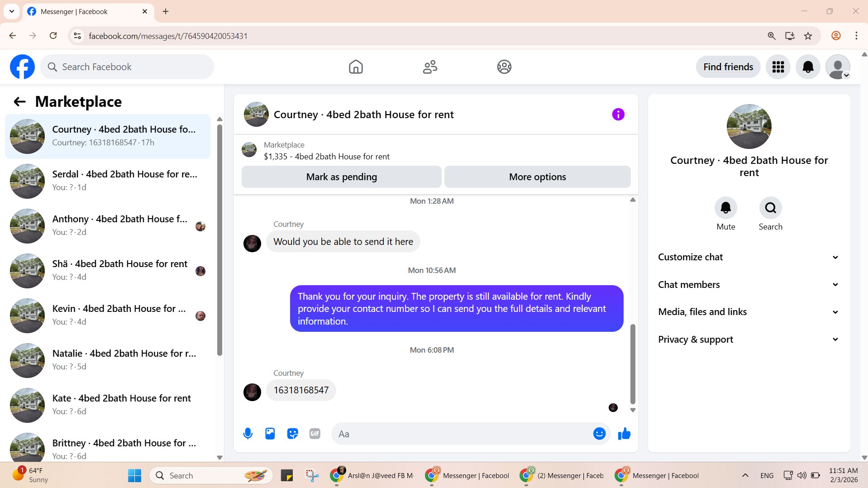Open the Natalie conversation in chat list
868x488 pixels.
click(108, 360)
